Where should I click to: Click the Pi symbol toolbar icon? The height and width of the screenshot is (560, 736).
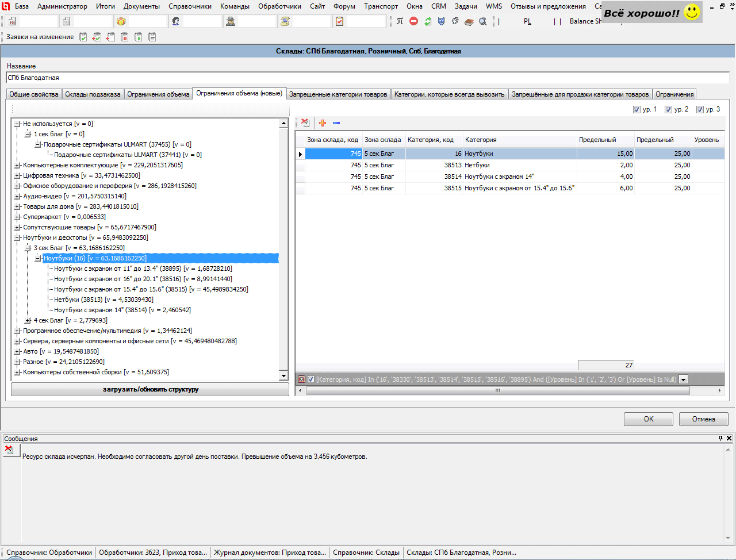(400, 21)
